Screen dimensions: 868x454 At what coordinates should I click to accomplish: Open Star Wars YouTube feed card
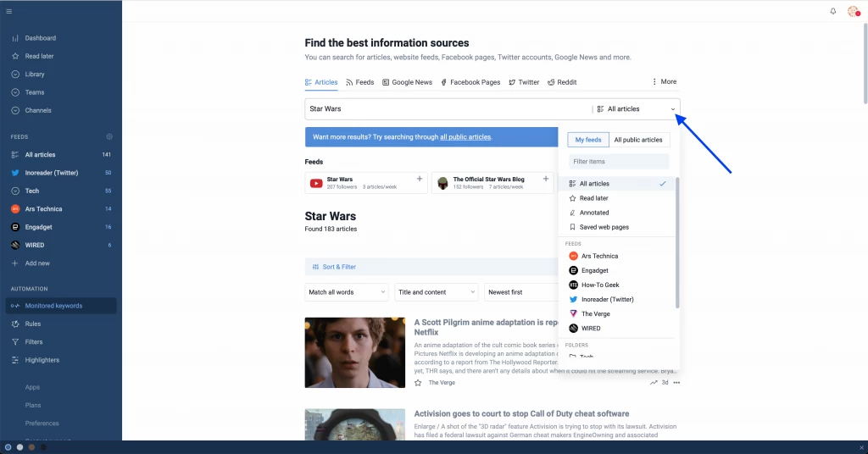[x=366, y=183]
